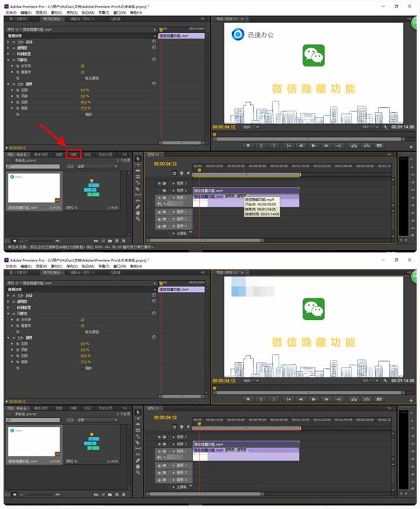Select the Razor tool in upper window toolbar
The height and width of the screenshot is (509, 420).
[138, 188]
